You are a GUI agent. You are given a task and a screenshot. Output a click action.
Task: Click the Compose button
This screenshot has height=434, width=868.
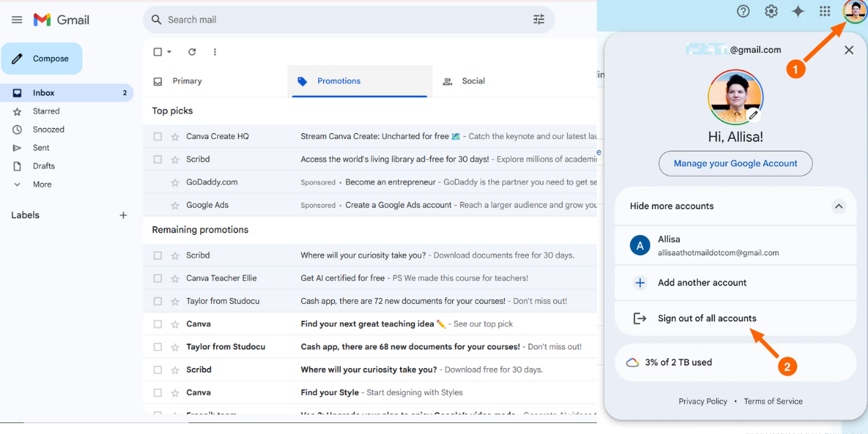coord(41,59)
